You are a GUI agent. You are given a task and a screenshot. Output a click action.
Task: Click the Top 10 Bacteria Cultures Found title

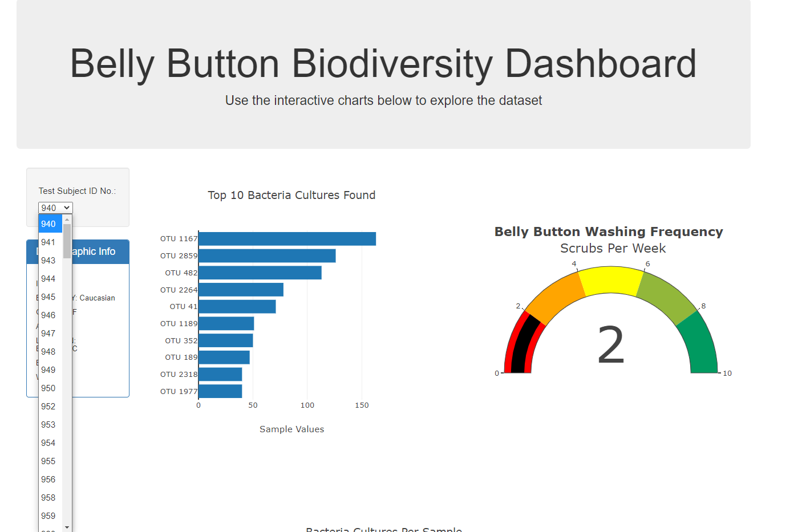pyautogui.click(x=291, y=195)
